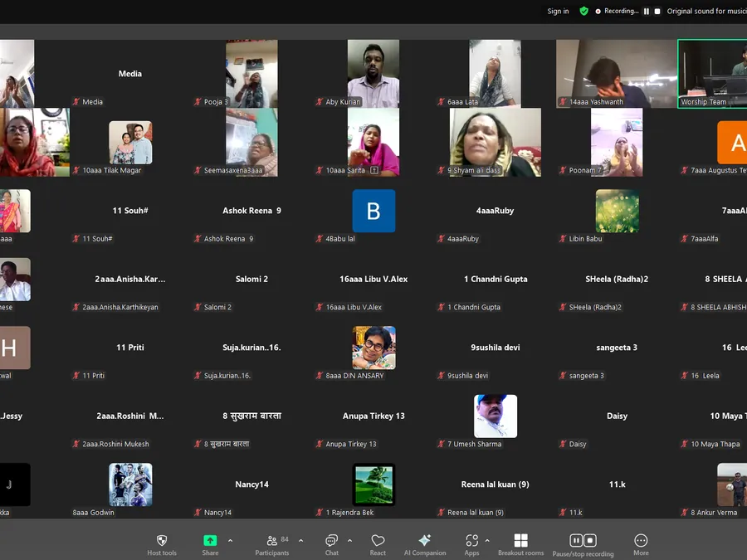747x560 pixels.
Task: Start screen sharing with the green Share icon
Action: [210, 540]
